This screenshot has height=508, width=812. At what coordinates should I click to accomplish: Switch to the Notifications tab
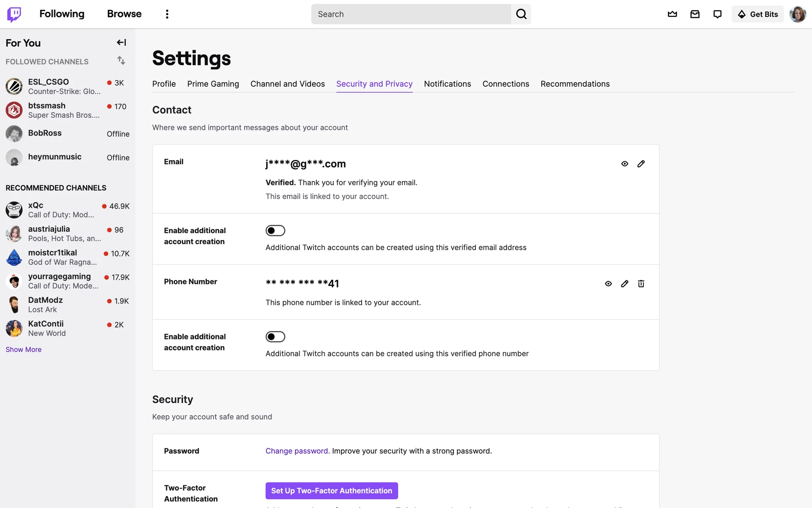point(447,84)
